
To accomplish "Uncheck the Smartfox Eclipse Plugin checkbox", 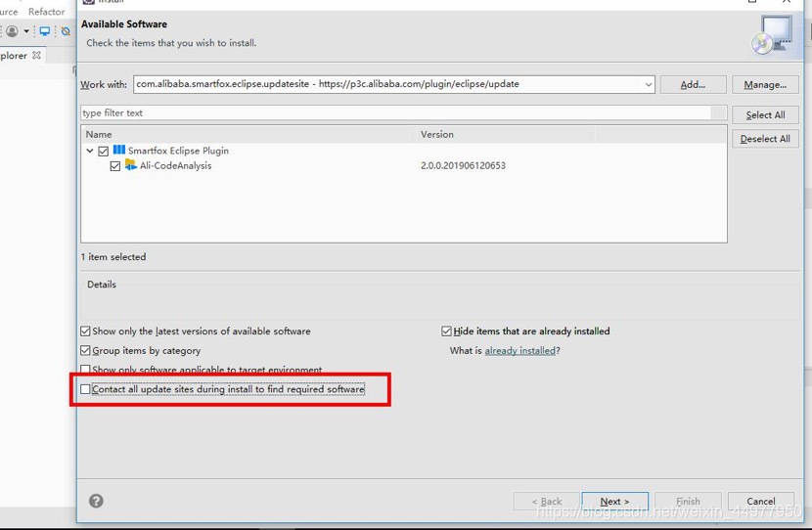I will coord(103,151).
